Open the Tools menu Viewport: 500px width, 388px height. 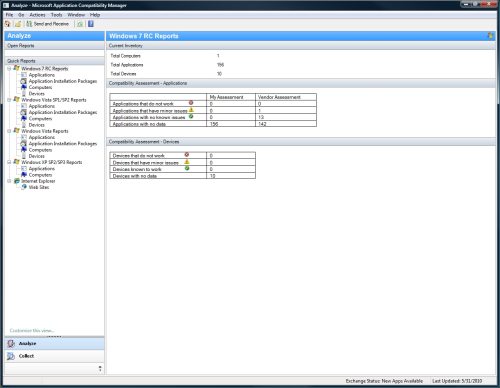[56, 15]
